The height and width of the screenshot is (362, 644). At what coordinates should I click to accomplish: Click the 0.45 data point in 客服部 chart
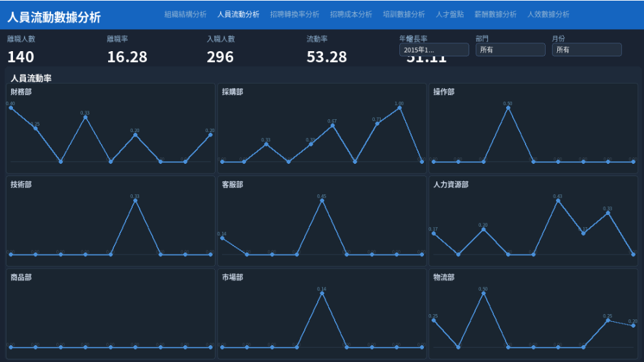click(322, 201)
